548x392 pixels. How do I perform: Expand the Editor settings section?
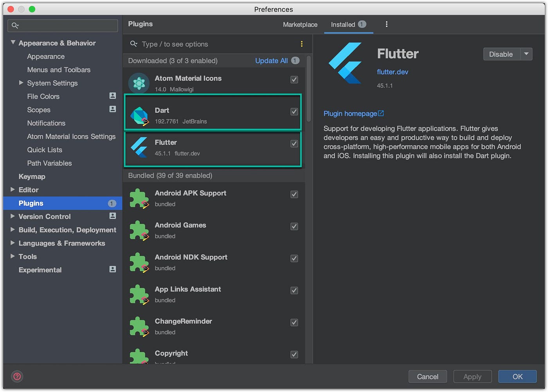[13, 189]
